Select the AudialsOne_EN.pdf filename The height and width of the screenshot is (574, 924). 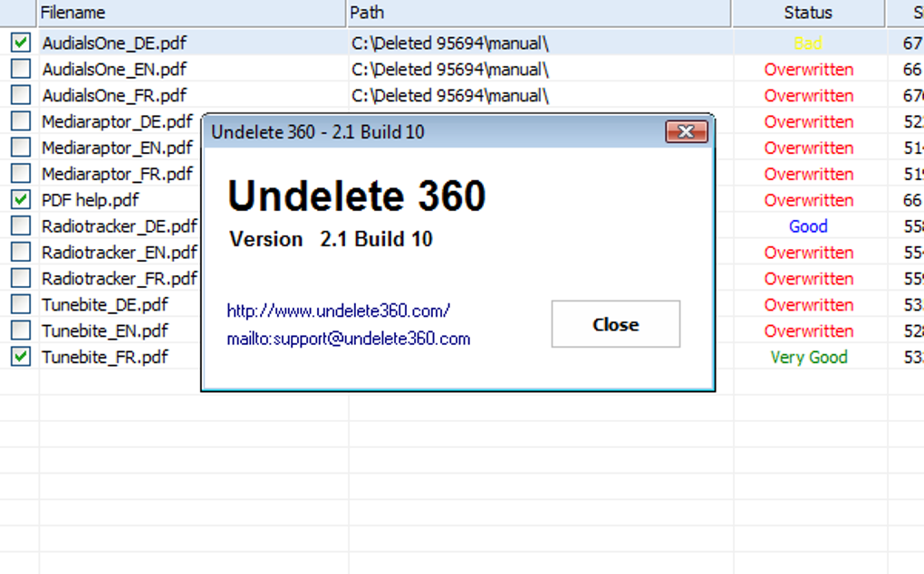(114, 70)
